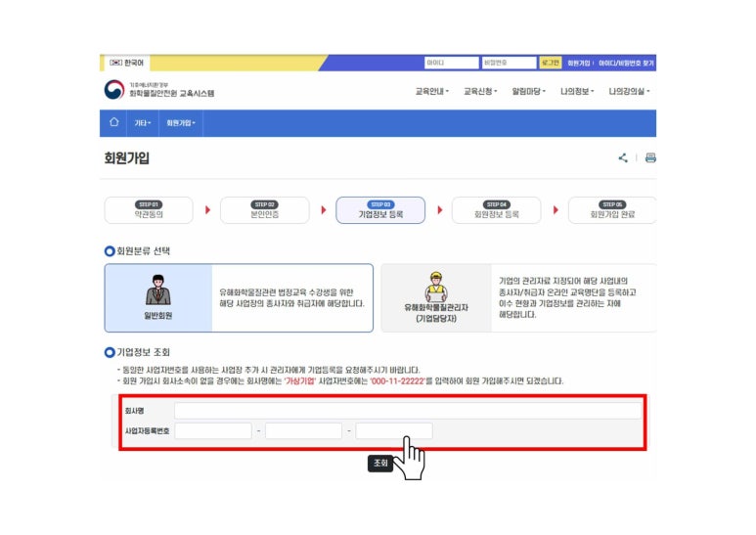
Task: Click the printer icon to print page
Action: pyautogui.click(x=649, y=157)
